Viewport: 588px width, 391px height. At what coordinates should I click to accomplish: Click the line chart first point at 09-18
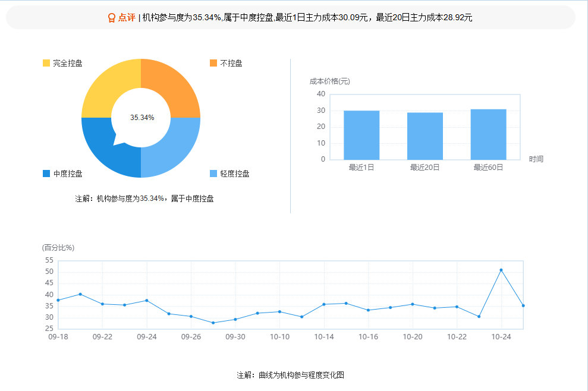click(58, 300)
